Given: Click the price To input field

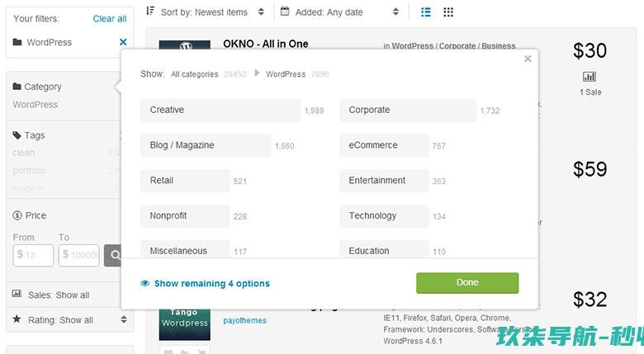Looking at the screenshot, I should [79, 255].
